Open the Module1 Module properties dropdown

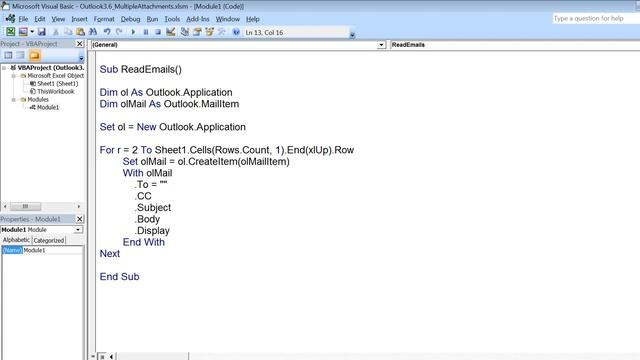click(78, 230)
